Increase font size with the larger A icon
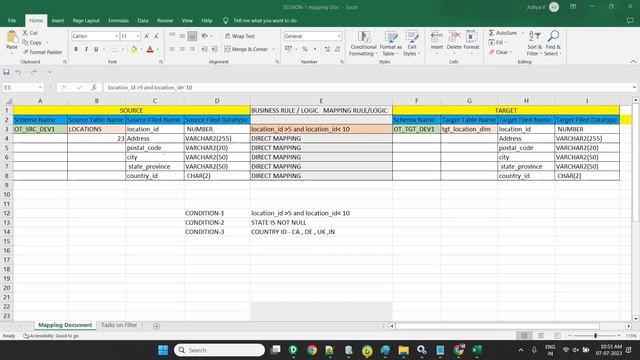The height and width of the screenshot is (360, 640). [147, 36]
